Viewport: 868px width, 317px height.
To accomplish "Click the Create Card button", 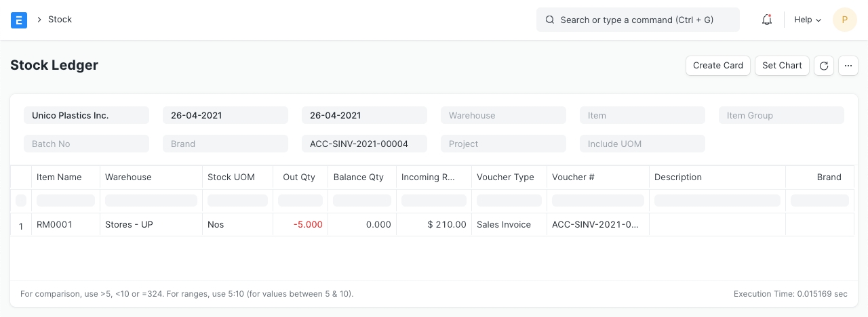I will coord(718,66).
